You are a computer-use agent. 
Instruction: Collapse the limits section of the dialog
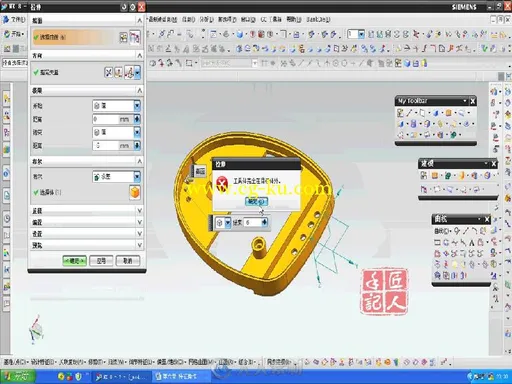(x=140, y=90)
